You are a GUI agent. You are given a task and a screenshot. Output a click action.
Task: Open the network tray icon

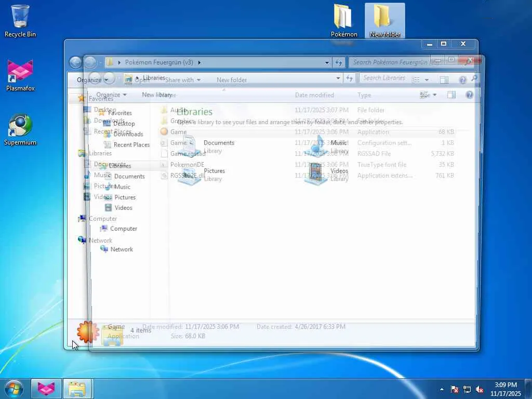coord(467,389)
